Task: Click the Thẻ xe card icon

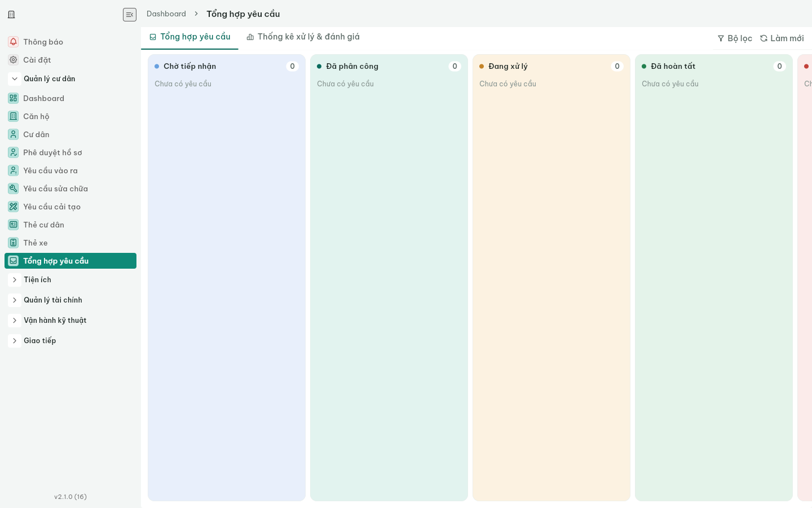Action: tap(14, 243)
